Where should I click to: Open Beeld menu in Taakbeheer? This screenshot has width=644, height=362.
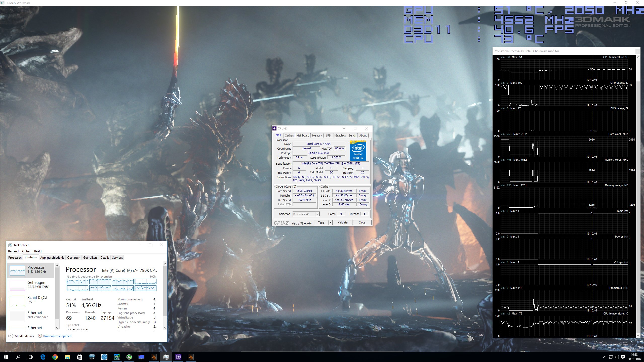click(38, 251)
